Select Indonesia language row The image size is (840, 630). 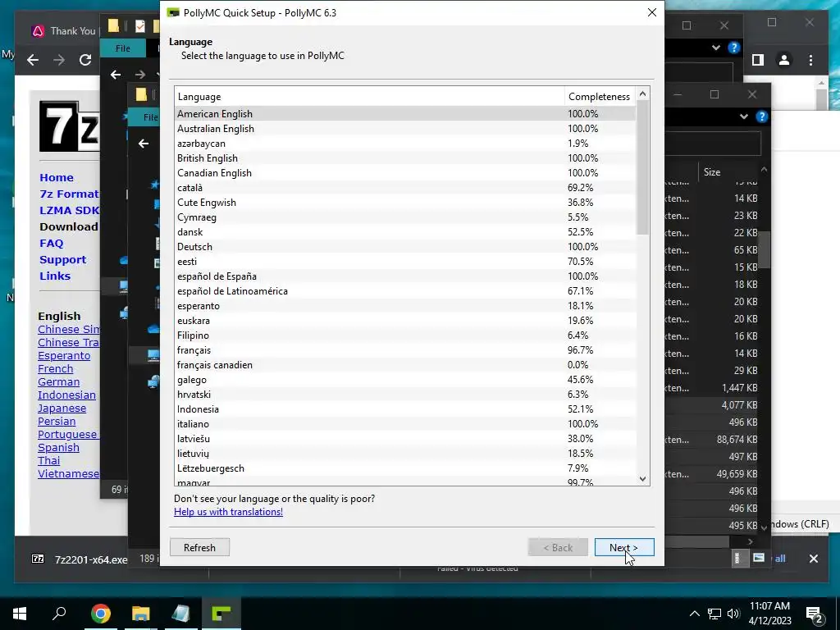[405, 409]
